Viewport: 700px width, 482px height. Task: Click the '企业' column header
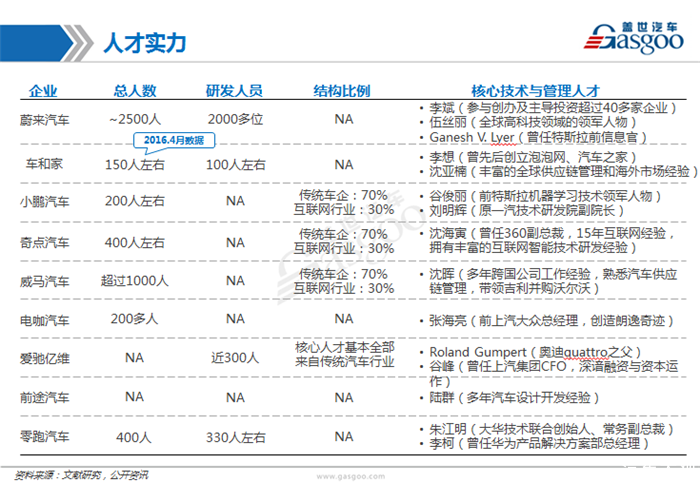43,91
